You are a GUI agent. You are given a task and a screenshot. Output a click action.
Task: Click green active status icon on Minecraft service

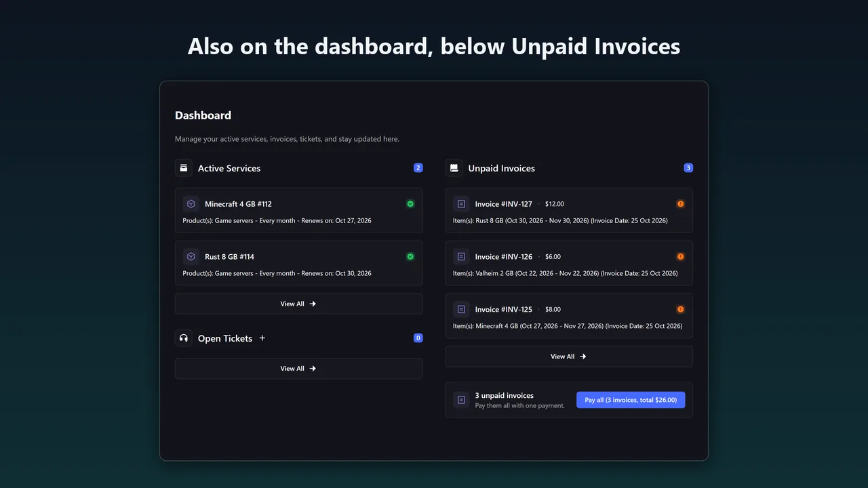(x=410, y=204)
